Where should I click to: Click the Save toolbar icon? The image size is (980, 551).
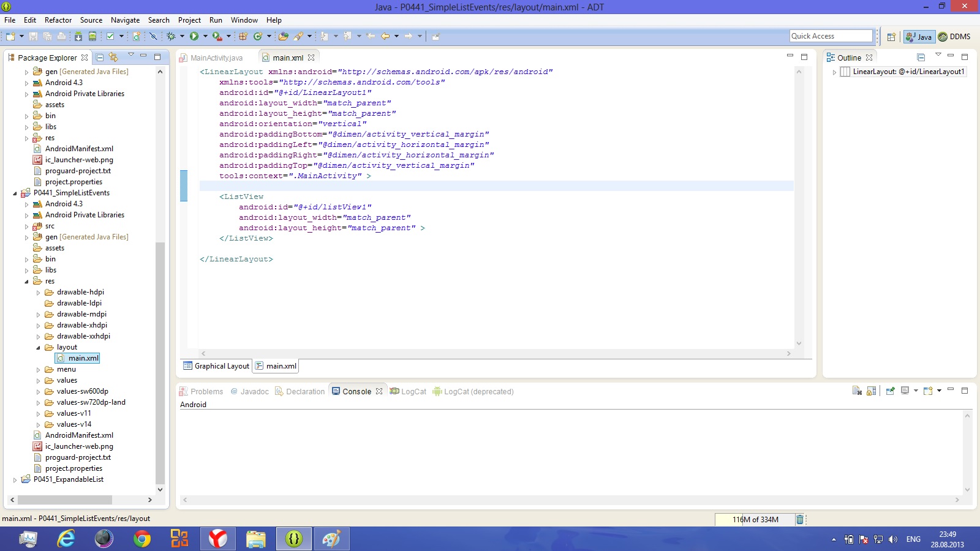[x=33, y=37]
